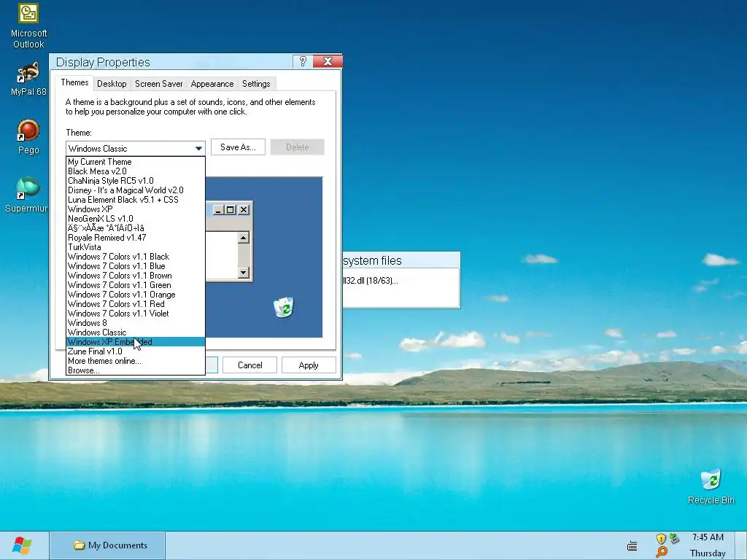Choose My Current Theme from the list
This screenshot has width=747, height=560.
point(135,162)
